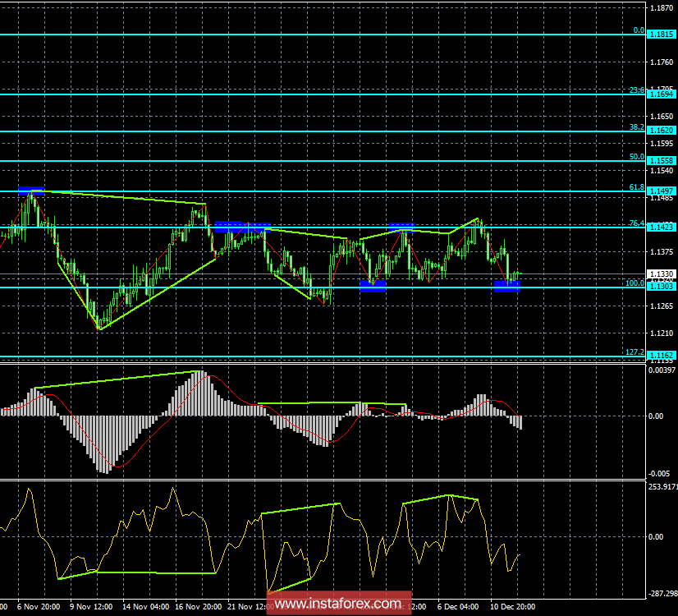Select the 50.0 Fibonacci label 1.1558
This screenshot has height=616, width=678.
click(x=661, y=161)
